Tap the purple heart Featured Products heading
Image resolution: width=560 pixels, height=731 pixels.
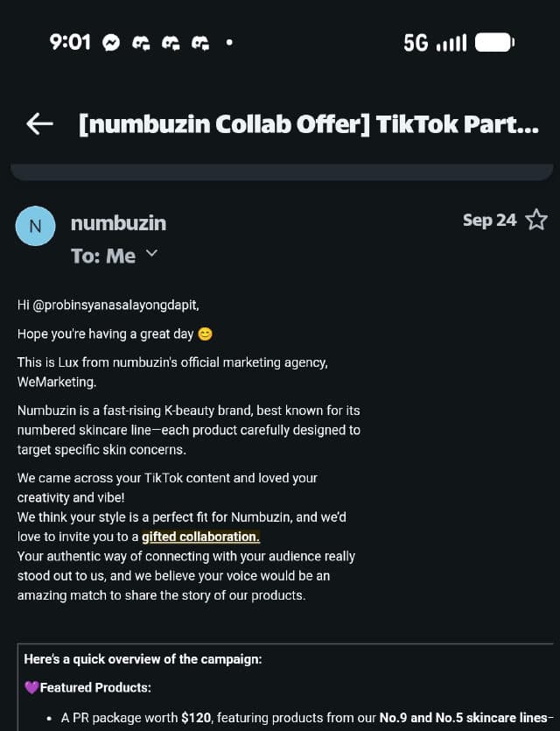tap(87, 687)
